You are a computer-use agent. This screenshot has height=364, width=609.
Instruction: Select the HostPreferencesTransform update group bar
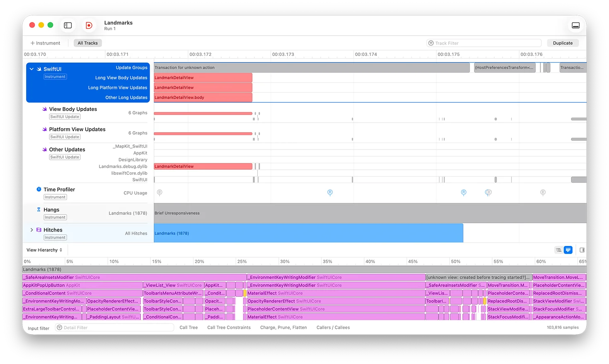(x=505, y=67)
